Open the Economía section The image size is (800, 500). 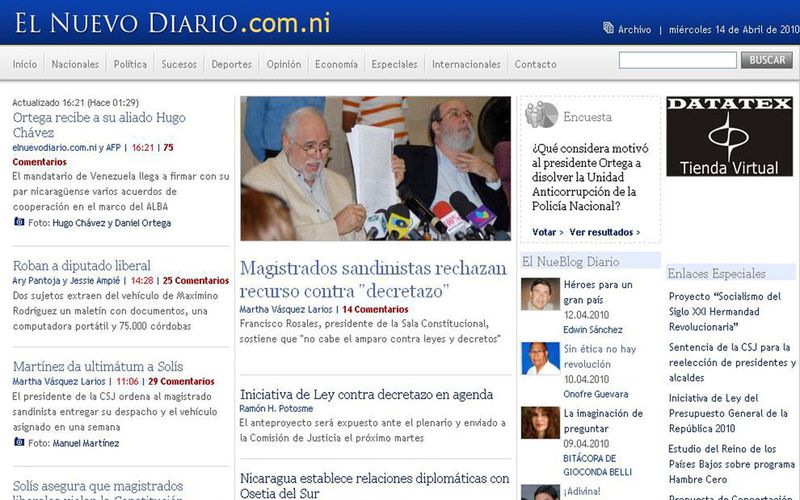click(x=336, y=64)
